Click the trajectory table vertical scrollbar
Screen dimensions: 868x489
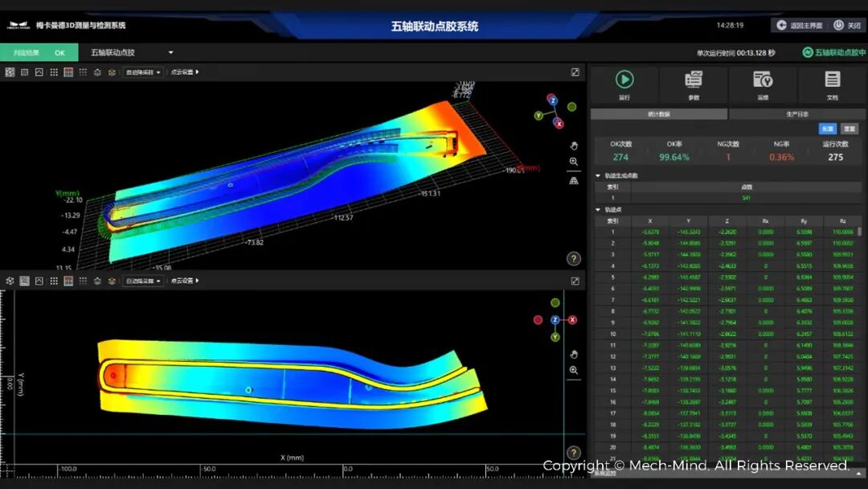(859, 231)
